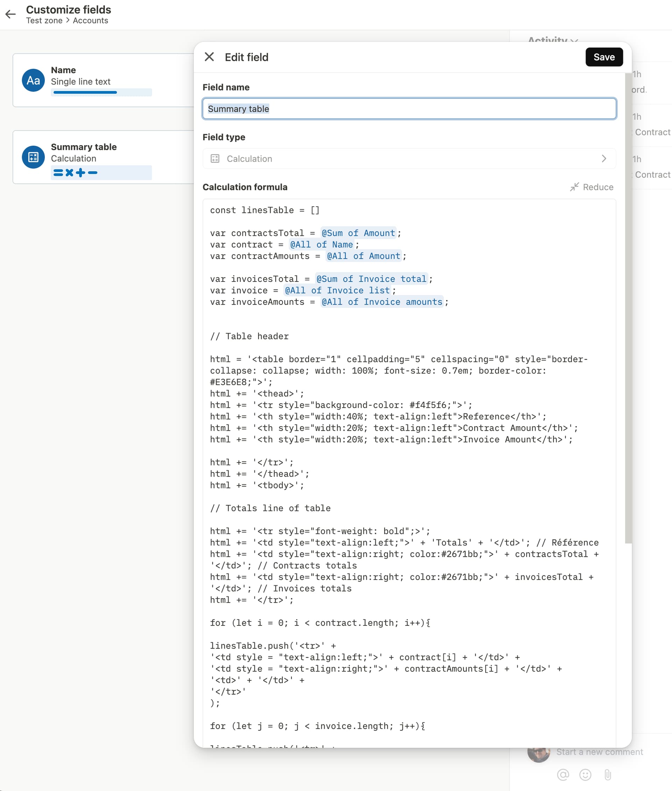
Task: Save the edited field
Action: (604, 57)
